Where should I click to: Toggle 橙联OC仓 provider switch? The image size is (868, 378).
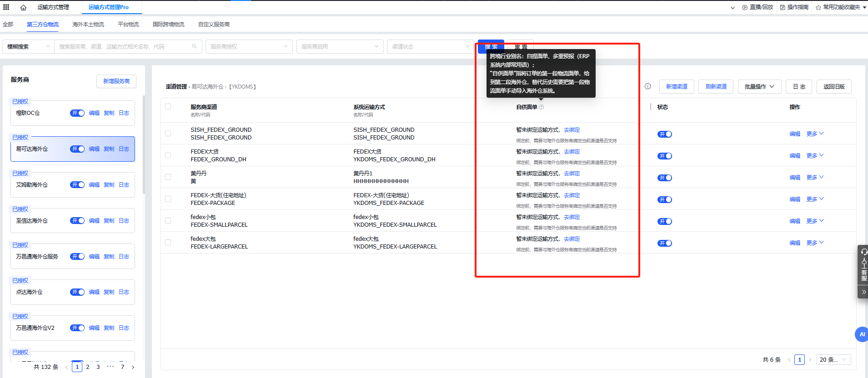(x=77, y=113)
